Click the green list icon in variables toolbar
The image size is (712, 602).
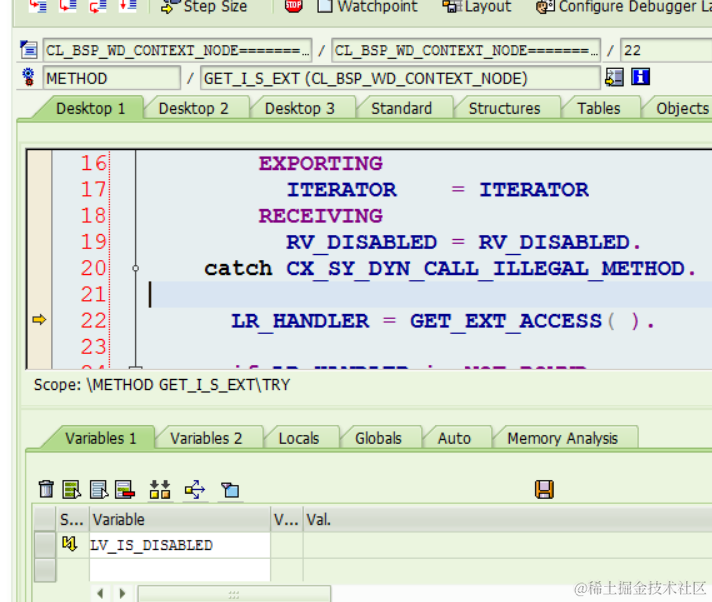coord(72,489)
